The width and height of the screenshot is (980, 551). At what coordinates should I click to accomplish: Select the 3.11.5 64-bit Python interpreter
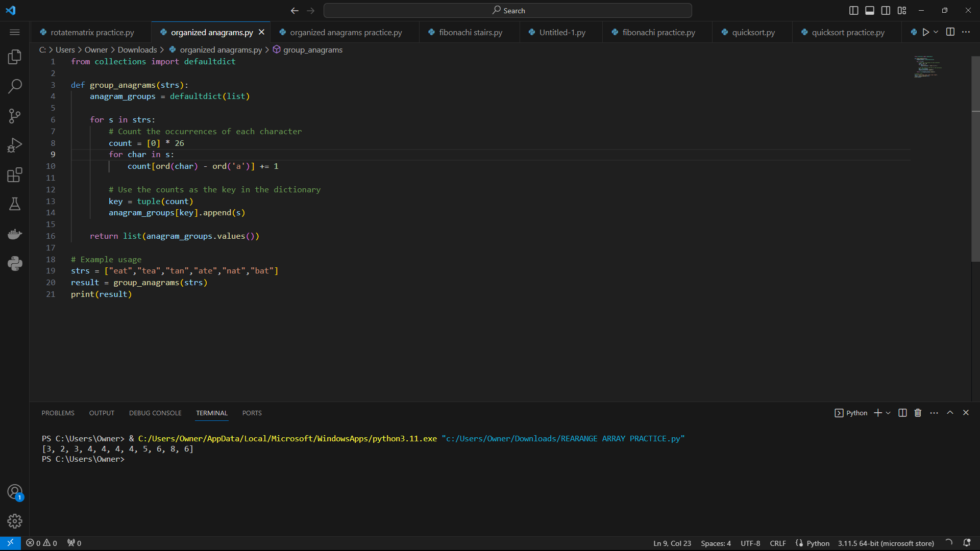[886, 543]
